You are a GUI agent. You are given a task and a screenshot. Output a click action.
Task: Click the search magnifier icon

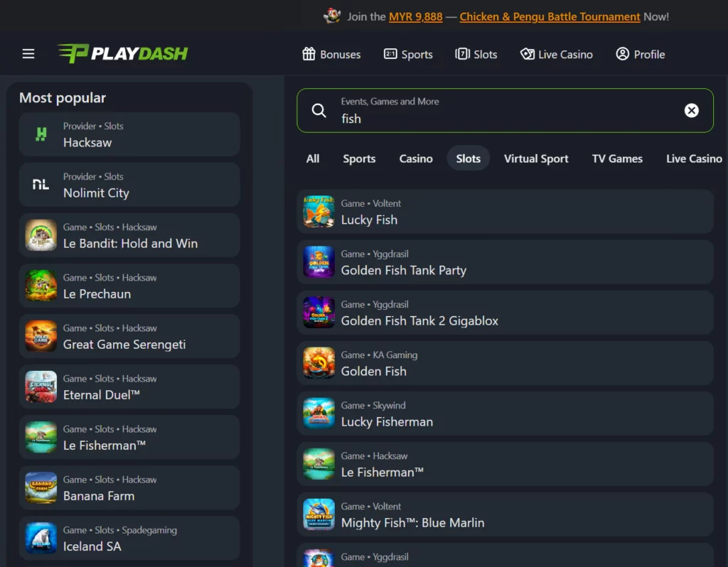(x=319, y=110)
